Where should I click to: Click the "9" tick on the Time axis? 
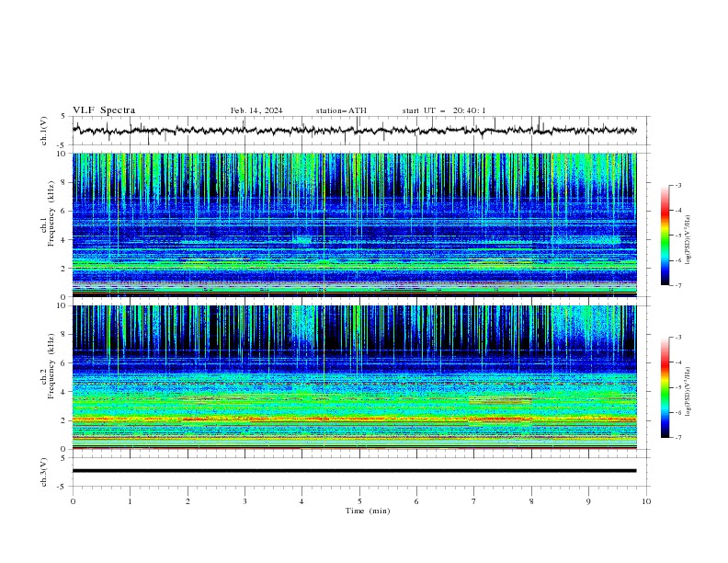(x=588, y=501)
